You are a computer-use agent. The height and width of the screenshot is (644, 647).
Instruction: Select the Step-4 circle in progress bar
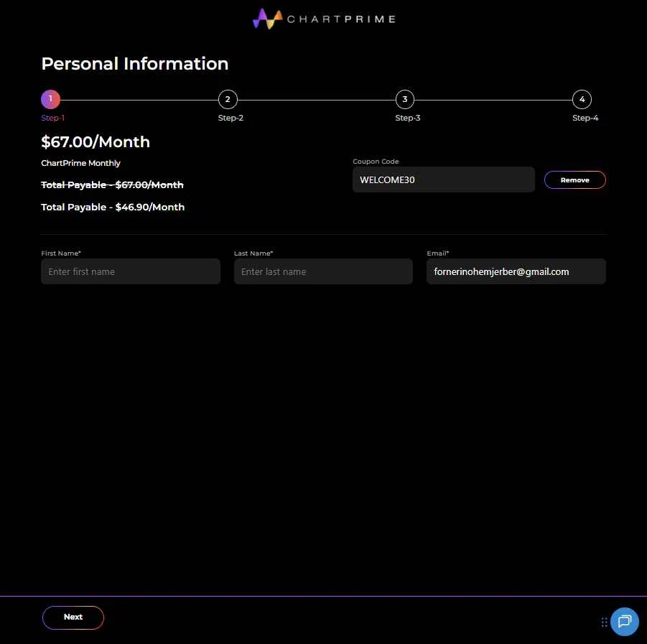click(x=582, y=99)
